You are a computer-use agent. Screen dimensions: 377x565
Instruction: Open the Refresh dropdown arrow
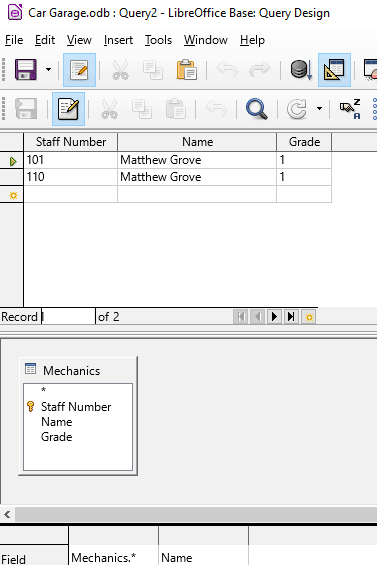319,109
